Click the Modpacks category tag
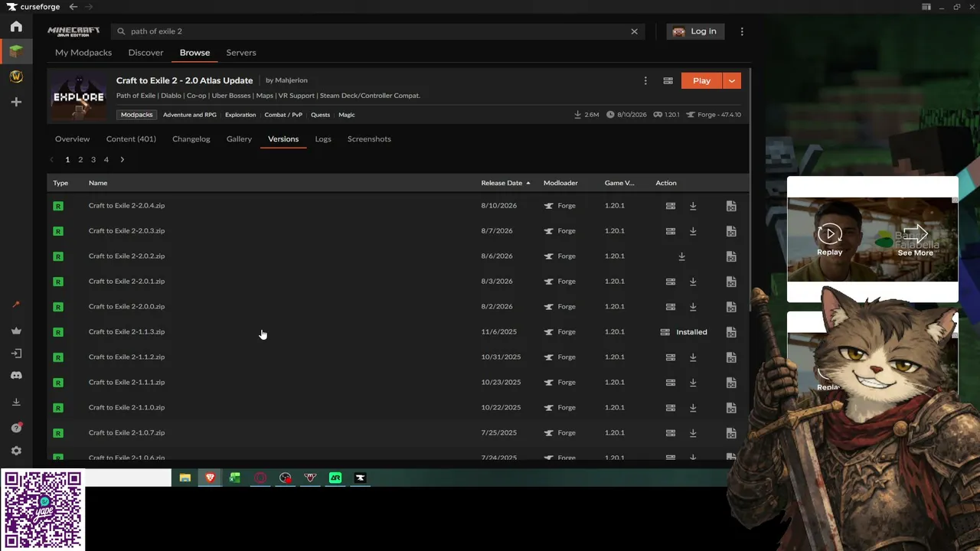980x551 pixels. pos(137,115)
